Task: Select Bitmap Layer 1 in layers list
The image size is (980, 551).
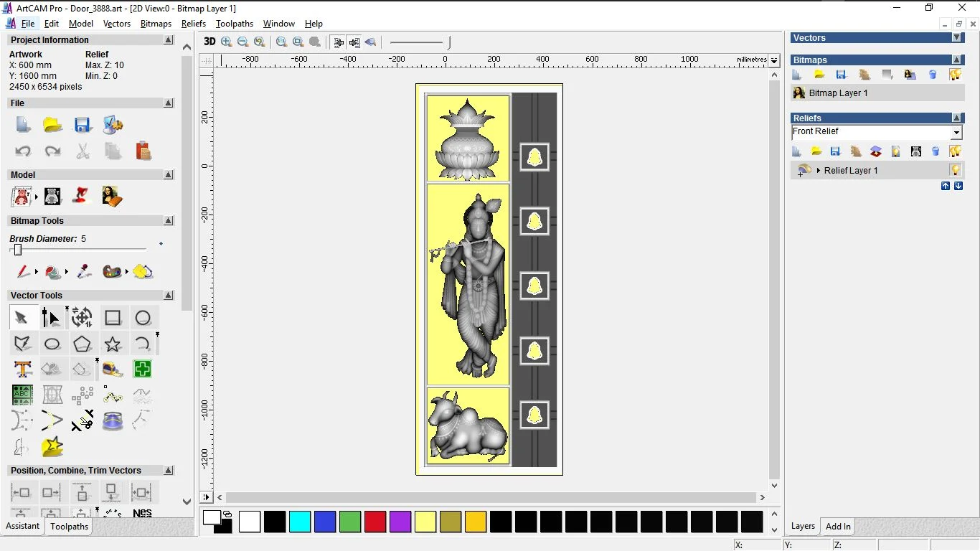Action: (838, 93)
